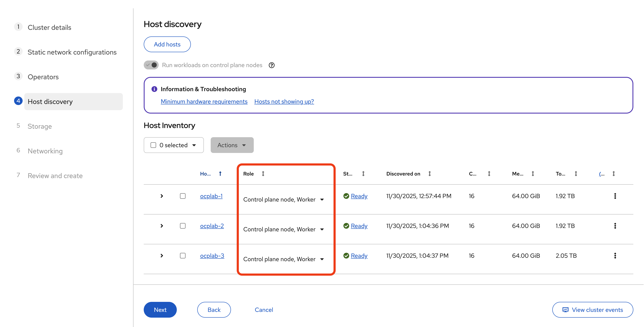Open the kebab menu for ocplab-3
This screenshot has height=327, width=644.
(x=615, y=255)
